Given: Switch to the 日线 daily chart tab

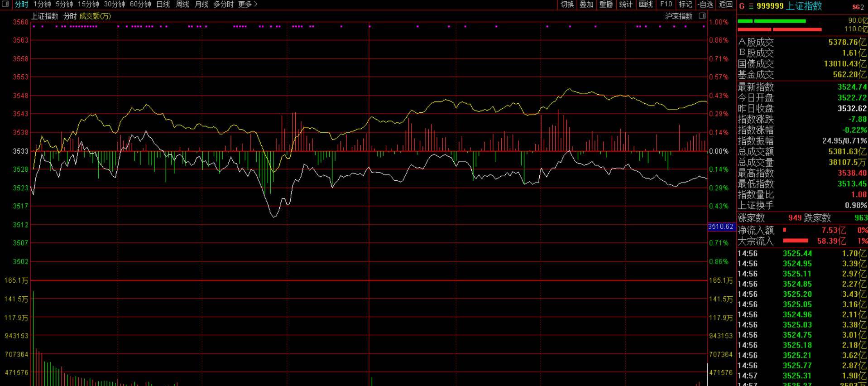Looking at the screenshot, I should [x=163, y=4].
